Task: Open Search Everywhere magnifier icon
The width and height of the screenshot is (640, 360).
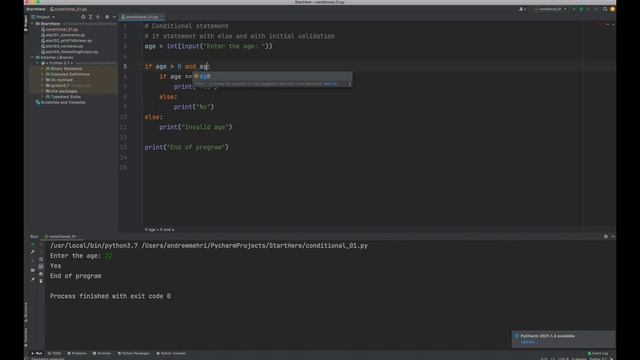Action: pyautogui.click(x=605, y=9)
